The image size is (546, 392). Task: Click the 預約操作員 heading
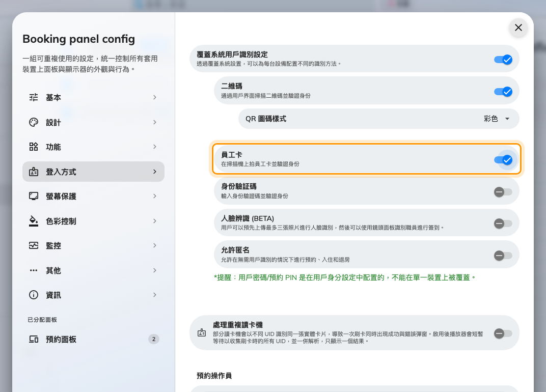(x=214, y=376)
